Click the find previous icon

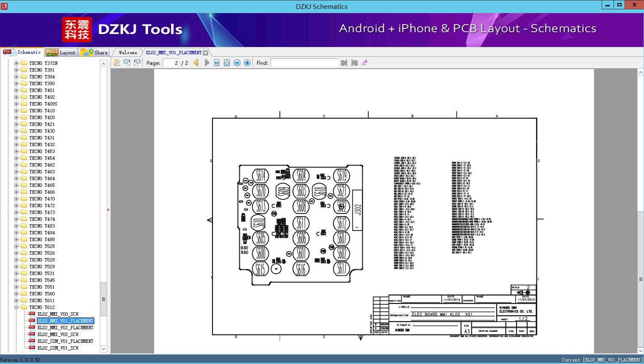[344, 63]
